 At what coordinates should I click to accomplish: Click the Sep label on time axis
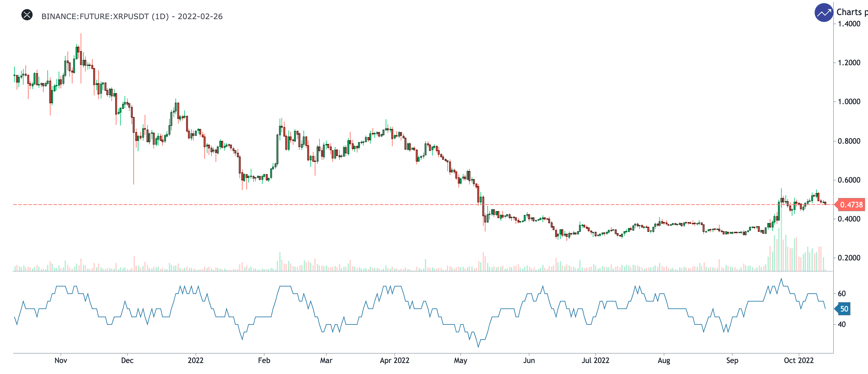(732, 360)
